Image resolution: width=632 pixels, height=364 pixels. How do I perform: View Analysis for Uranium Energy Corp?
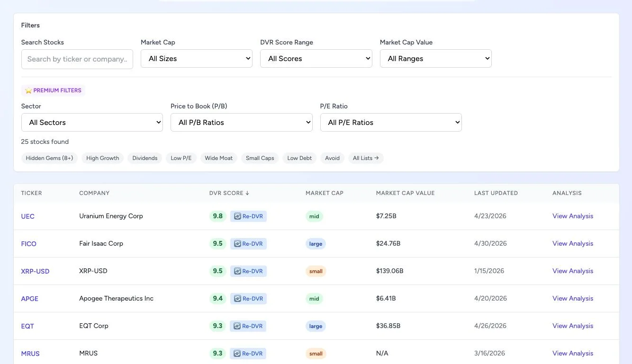click(x=573, y=216)
